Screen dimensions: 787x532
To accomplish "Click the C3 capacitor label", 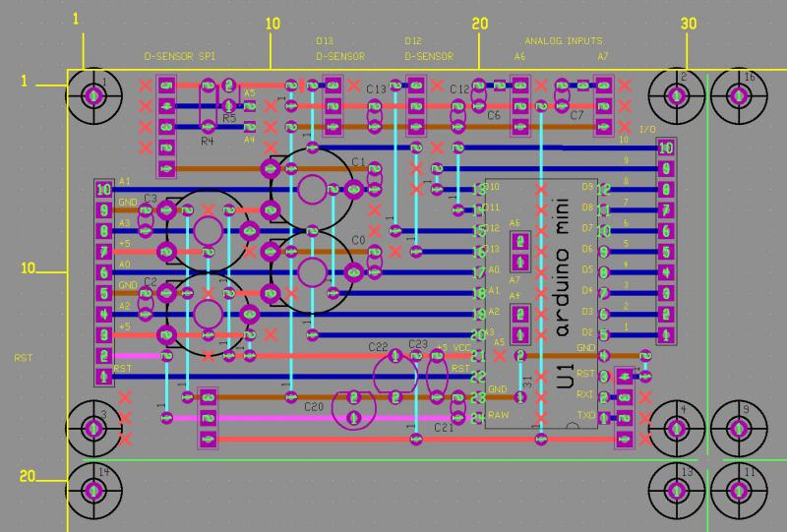I will point(151,199).
